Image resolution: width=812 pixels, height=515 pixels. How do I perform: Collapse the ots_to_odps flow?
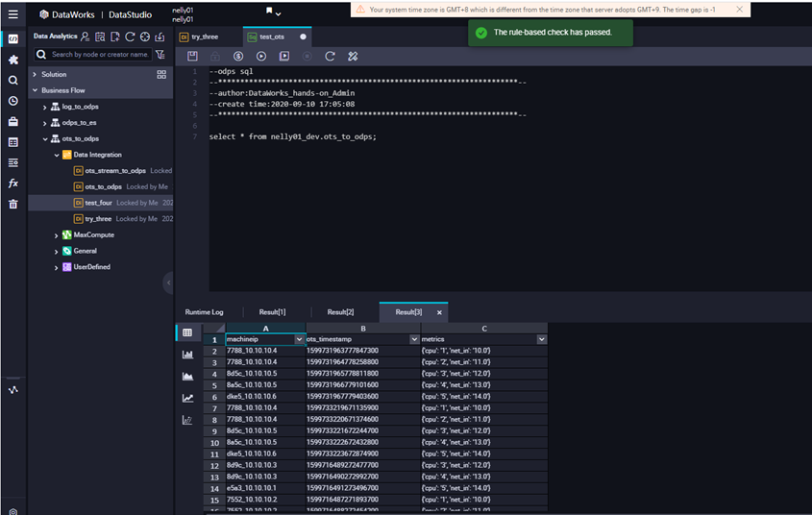click(x=44, y=139)
